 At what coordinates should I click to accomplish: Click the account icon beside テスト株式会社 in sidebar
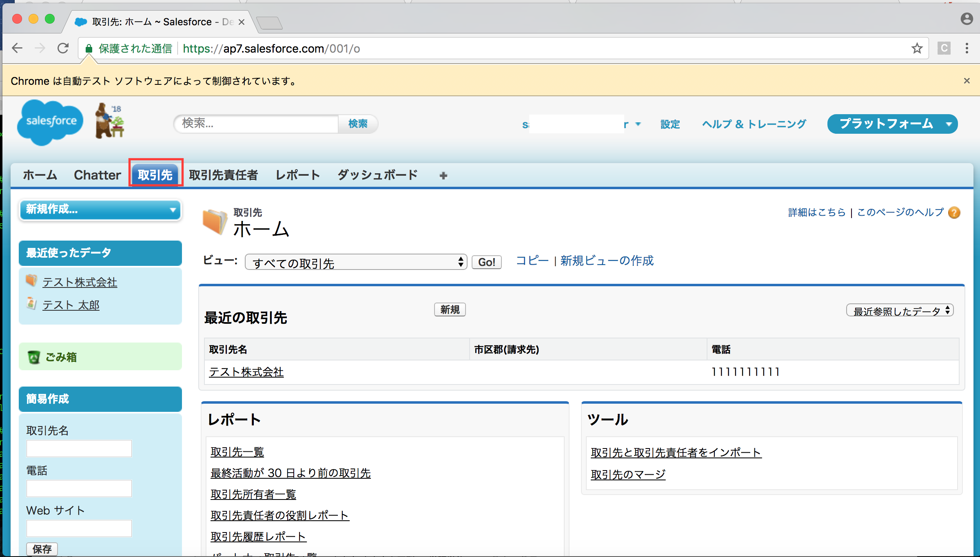(x=31, y=281)
